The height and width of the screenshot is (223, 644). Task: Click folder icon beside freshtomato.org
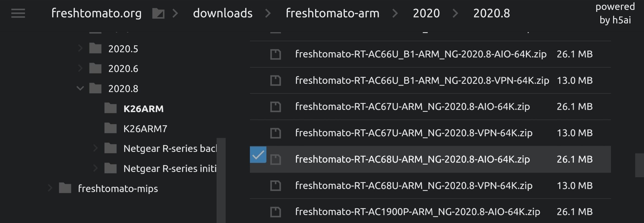click(158, 13)
